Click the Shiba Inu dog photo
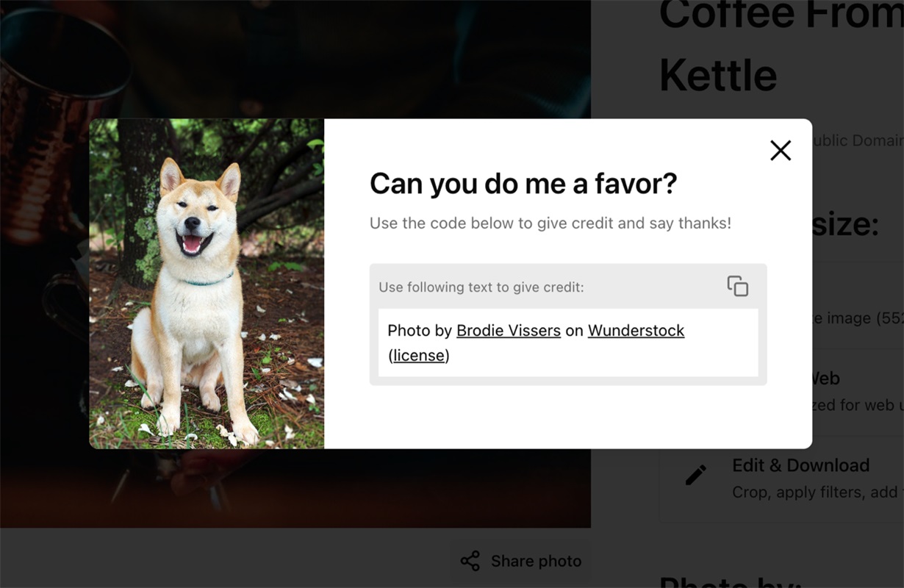This screenshot has height=588, width=904. click(207, 284)
